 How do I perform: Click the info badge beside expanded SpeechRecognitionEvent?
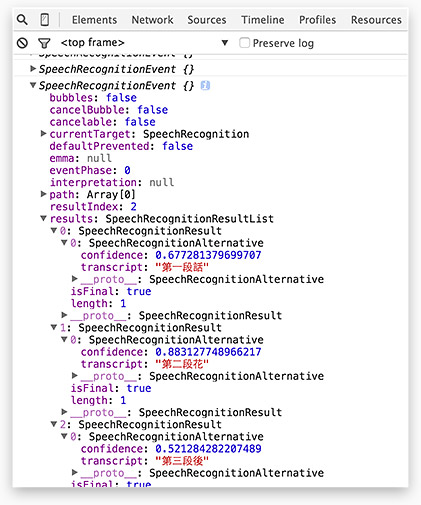tap(205, 86)
